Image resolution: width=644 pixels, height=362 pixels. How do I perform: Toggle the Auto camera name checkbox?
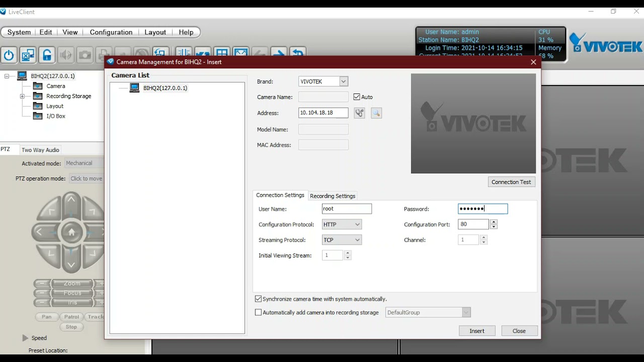coord(357,97)
